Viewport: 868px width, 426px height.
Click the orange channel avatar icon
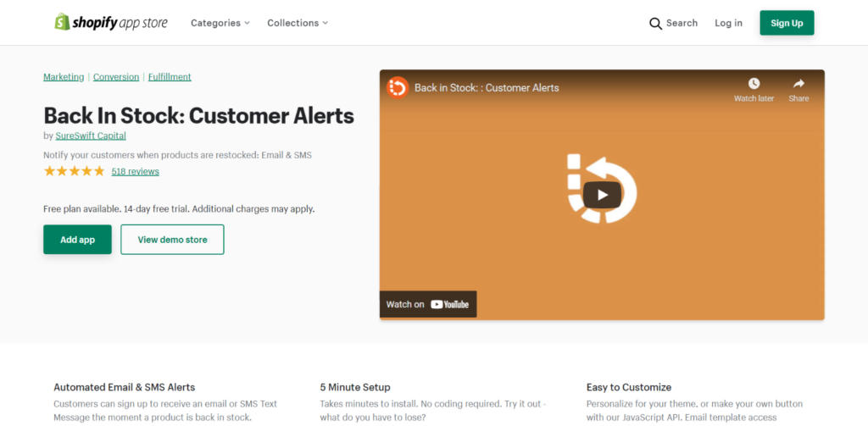398,87
